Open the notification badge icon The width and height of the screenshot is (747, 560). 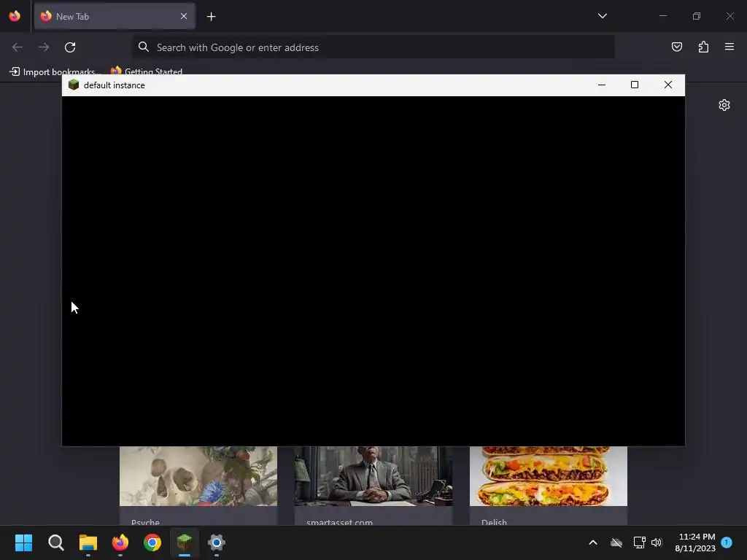[727, 542]
